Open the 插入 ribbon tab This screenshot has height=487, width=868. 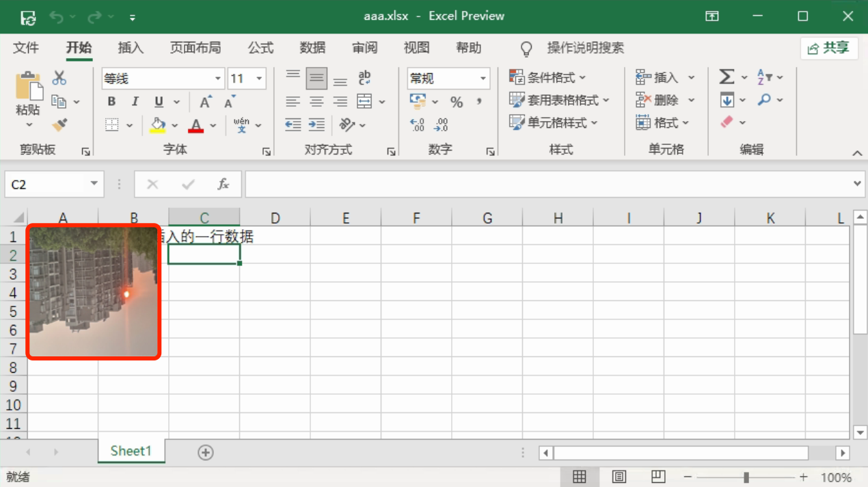[x=131, y=48]
